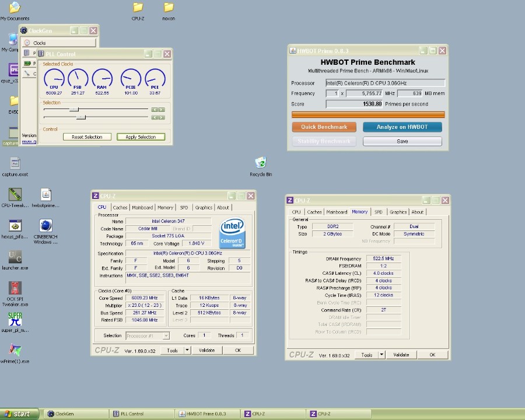The image size is (525, 420).
Task: Click the 6009.23 MHz Core Speed value
Action: coord(145,297)
